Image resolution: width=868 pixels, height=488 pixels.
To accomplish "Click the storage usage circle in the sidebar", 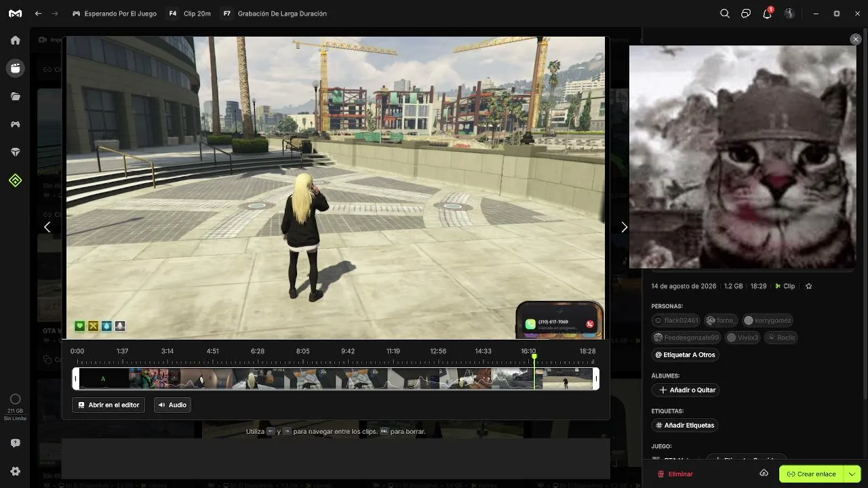I will (x=15, y=399).
